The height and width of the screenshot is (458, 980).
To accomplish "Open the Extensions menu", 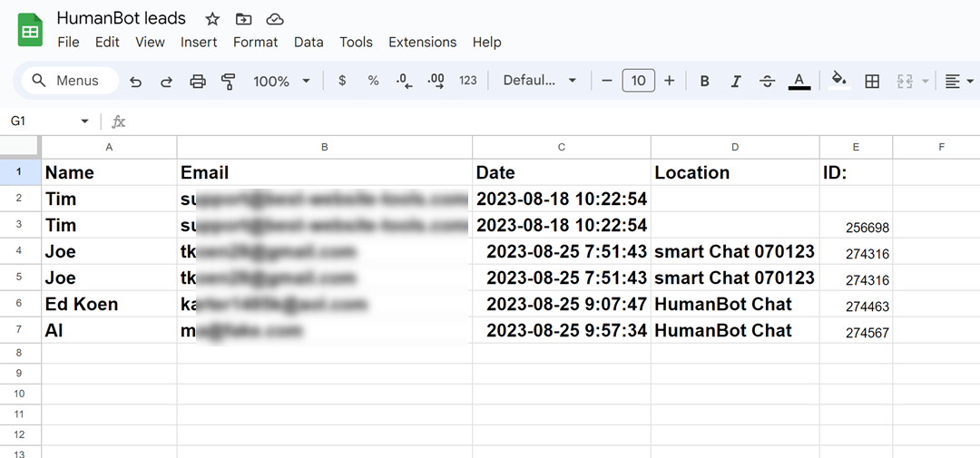I will (x=423, y=42).
